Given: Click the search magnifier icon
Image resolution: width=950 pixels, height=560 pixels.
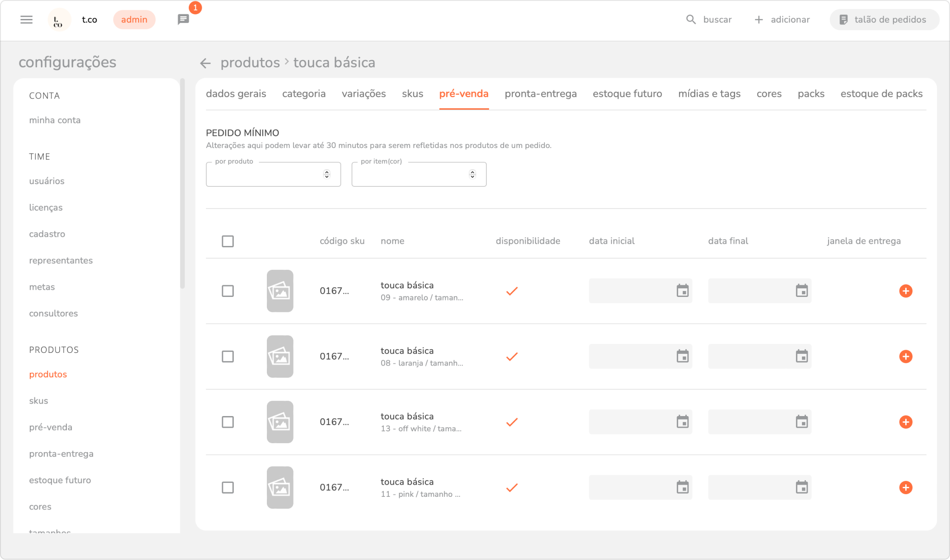Looking at the screenshot, I should pos(690,19).
